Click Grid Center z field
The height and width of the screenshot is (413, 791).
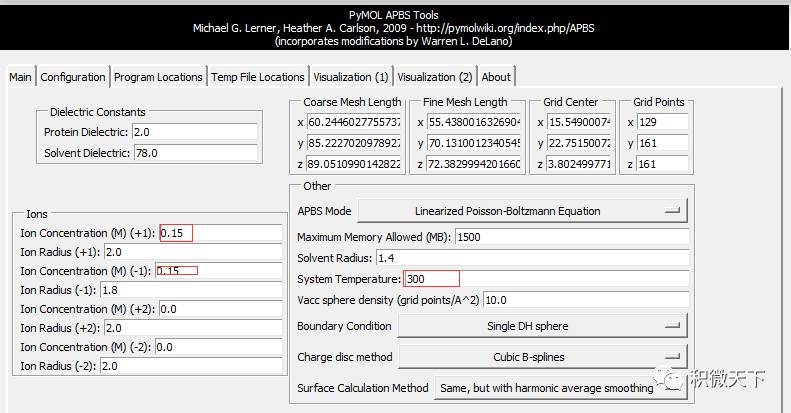point(579,164)
